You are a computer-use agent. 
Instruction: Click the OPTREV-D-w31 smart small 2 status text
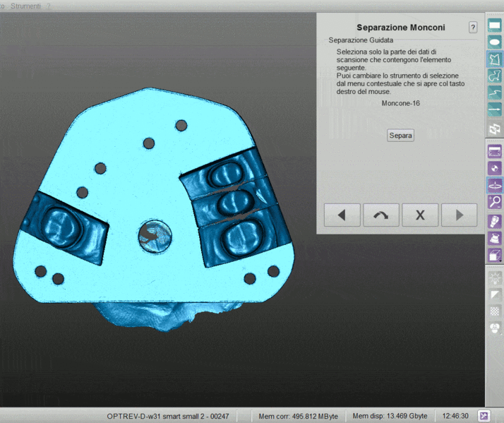[x=168, y=416]
